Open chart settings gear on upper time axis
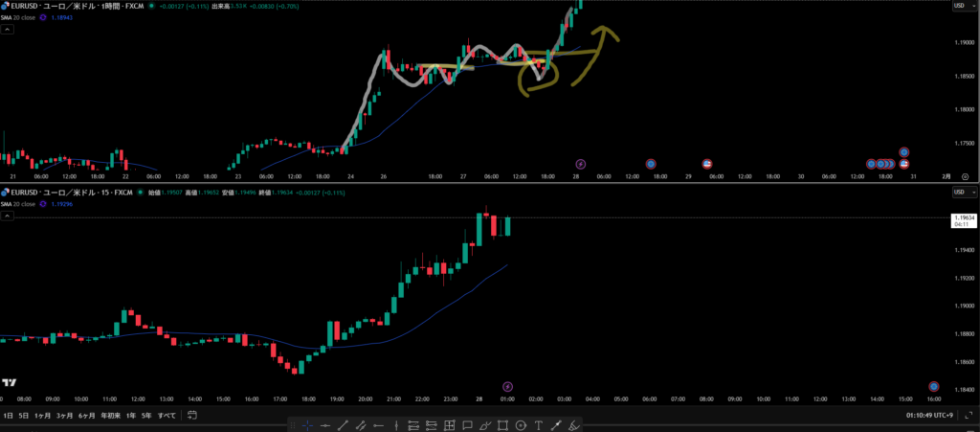 (x=965, y=177)
